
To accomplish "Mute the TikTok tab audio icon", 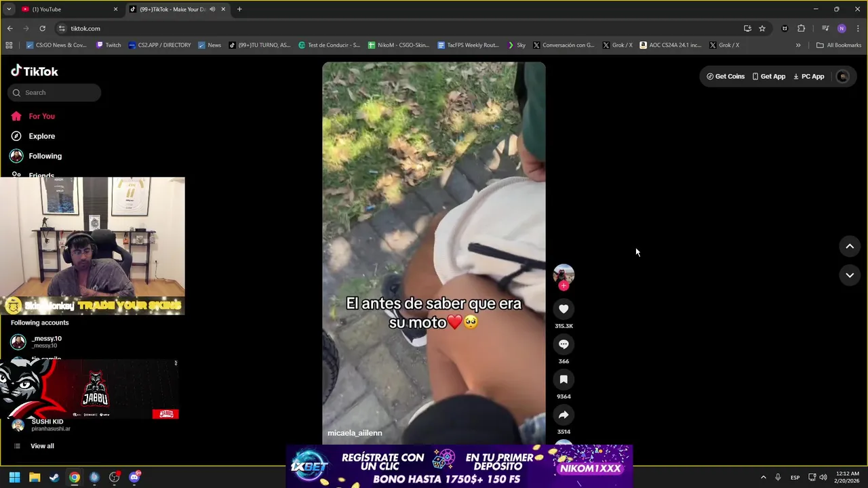I will pyautogui.click(x=212, y=9).
